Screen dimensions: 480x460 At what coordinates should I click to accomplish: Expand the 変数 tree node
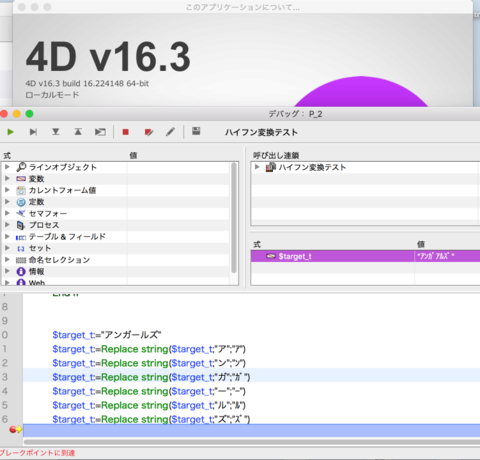tap(7, 178)
